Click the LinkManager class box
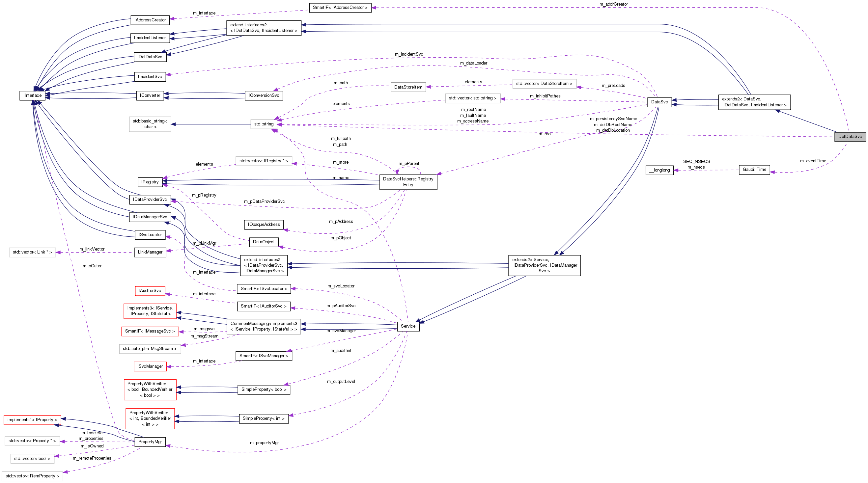Screen dimensions: 868x483 (150, 252)
